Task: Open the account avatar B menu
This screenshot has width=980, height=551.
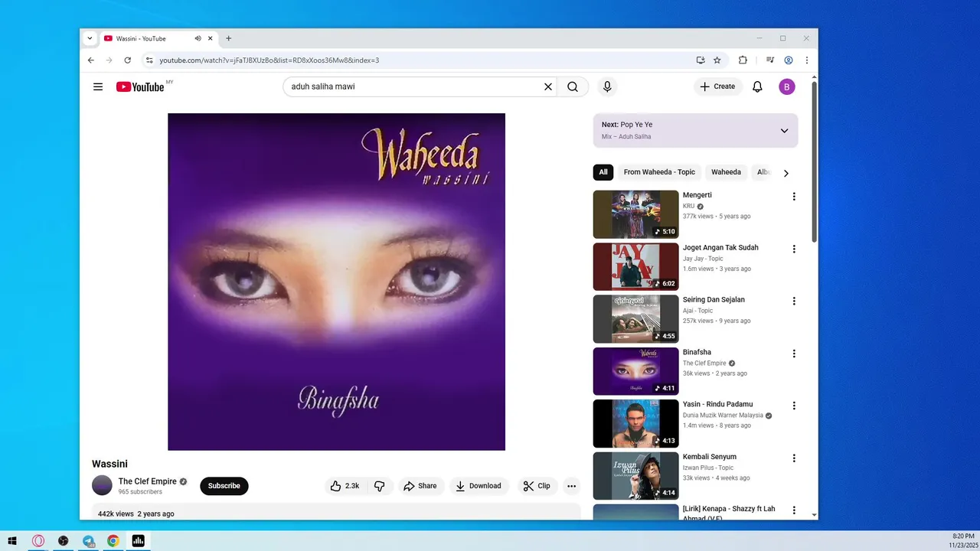Action: 787,86
